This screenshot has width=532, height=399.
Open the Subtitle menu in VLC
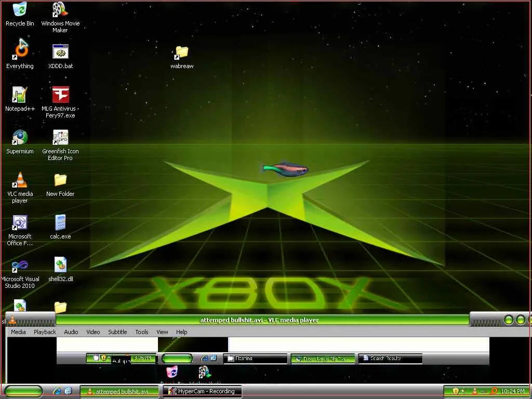tap(117, 332)
